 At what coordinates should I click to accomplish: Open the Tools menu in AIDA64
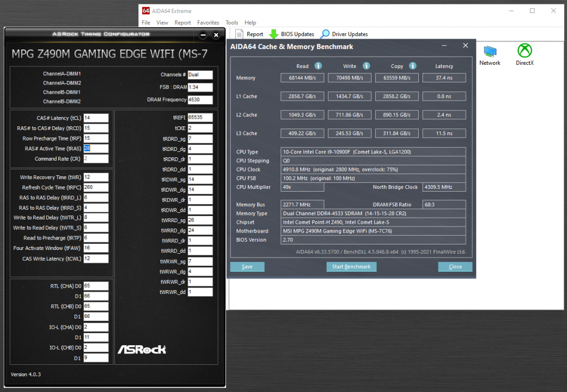pos(232,22)
